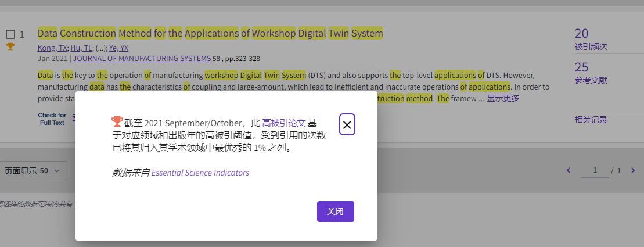
Task: Open the 20 被引频次 citation count
Action: [581, 34]
